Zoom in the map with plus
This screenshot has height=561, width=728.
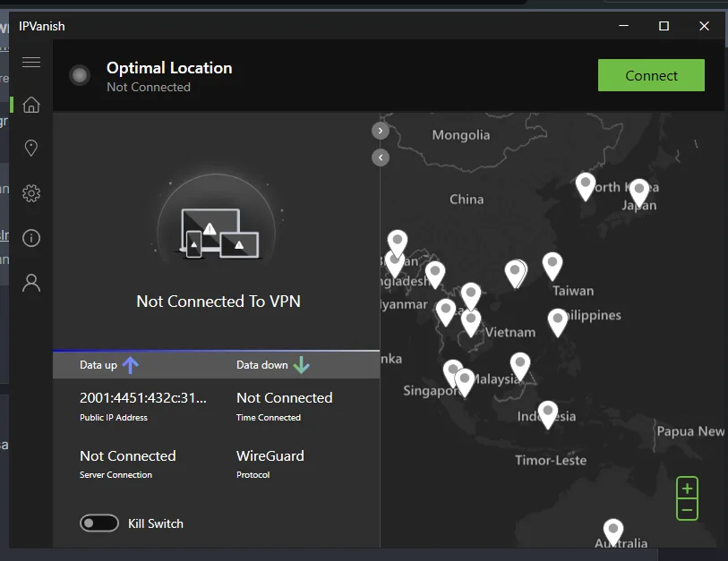pyautogui.click(x=687, y=489)
